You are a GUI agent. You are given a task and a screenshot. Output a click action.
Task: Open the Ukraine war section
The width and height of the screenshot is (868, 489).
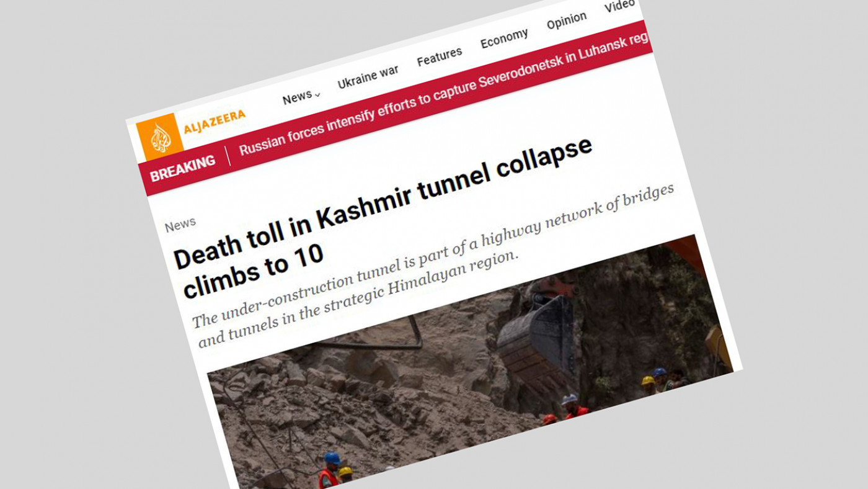tap(368, 77)
